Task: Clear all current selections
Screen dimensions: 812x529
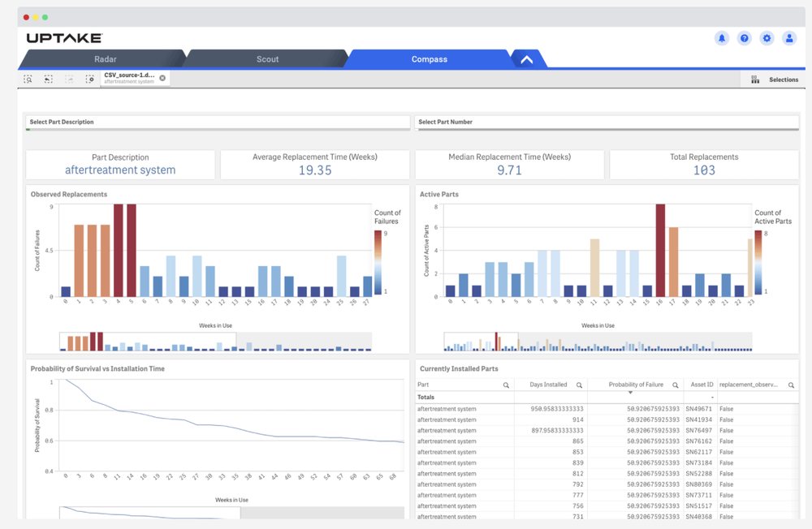Action: click(89, 80)
